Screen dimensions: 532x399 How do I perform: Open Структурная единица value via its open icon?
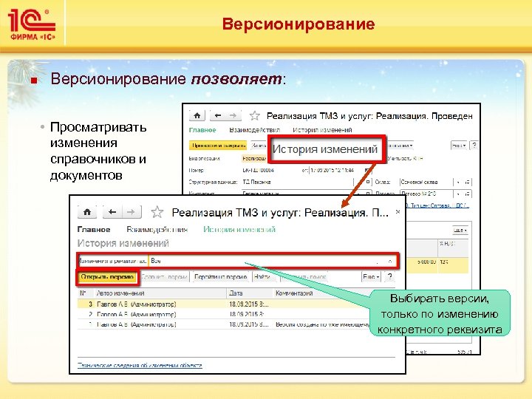coord(367,183)
